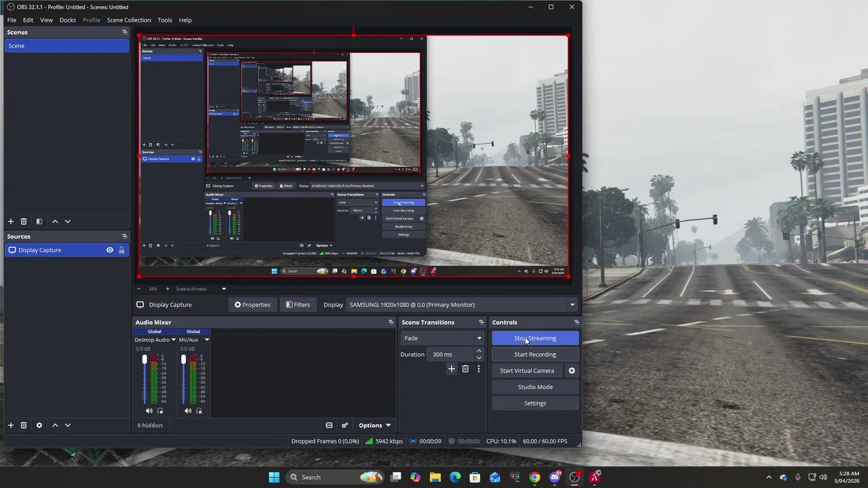Open Settings from Controls dock
The height and width of the screenshot is (488, 868).
tap(535, 403)
